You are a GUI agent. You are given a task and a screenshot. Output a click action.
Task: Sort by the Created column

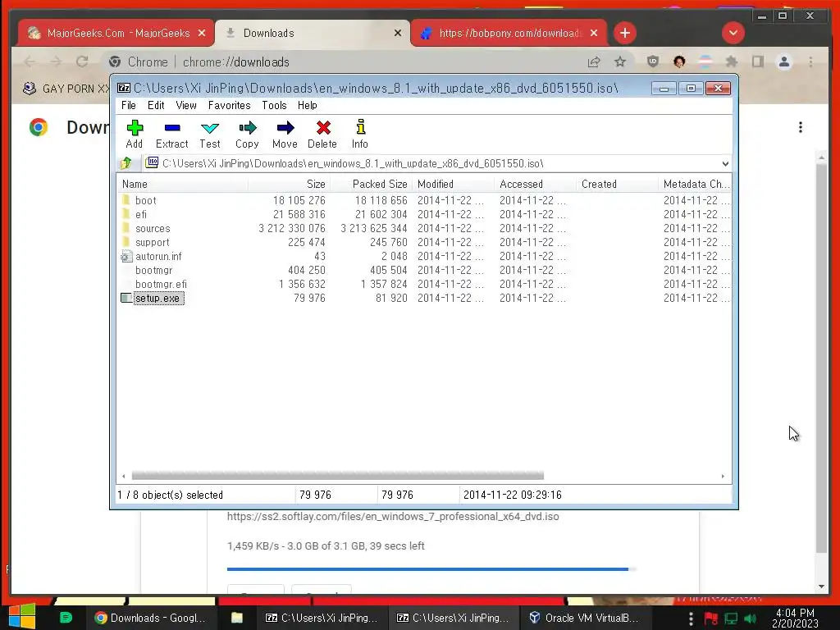(617, 184)
